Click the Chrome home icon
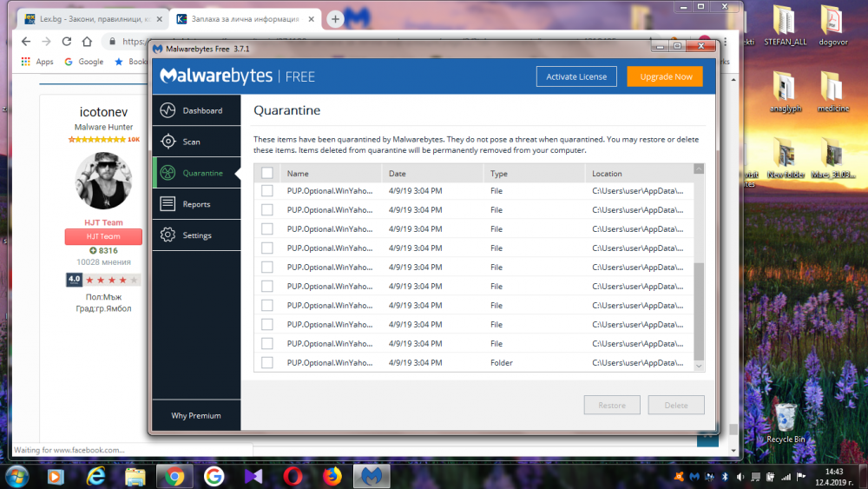 tap(87, 42)
